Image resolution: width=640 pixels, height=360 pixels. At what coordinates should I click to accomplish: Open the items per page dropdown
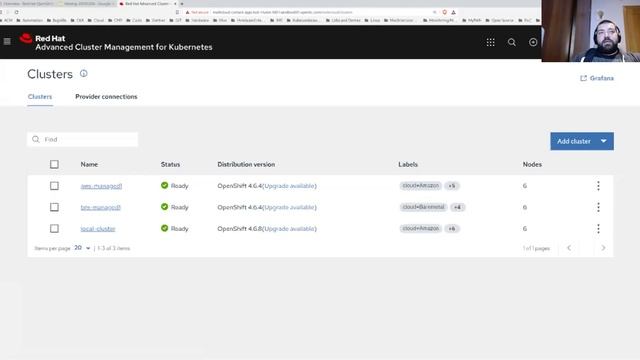click(x=82, y=248)
